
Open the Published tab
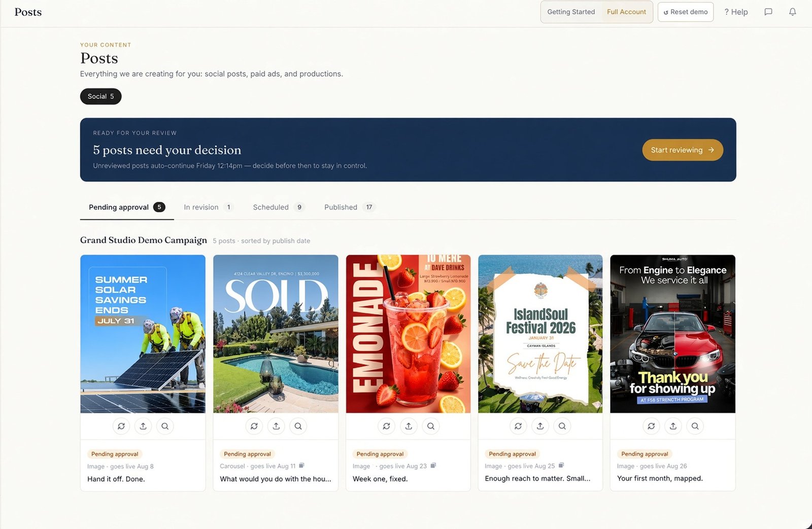[349, 207]
